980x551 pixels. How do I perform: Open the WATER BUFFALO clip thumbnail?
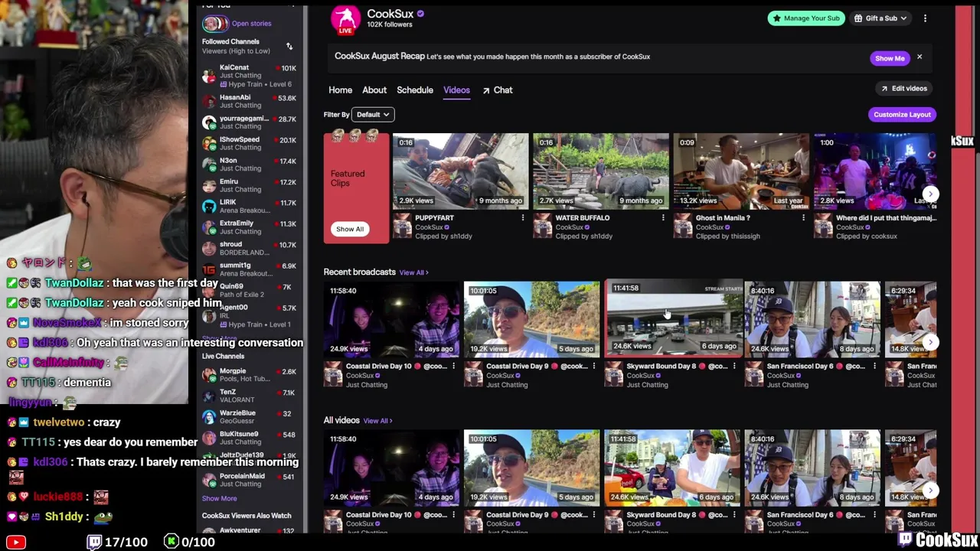click(x=601, y=171)
